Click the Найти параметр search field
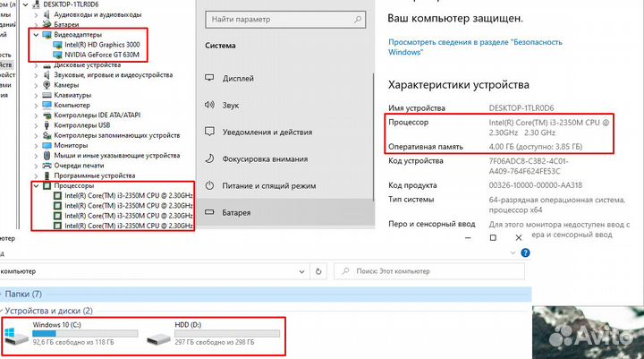This screenshot has width=644, height=359. click(285, 20)
